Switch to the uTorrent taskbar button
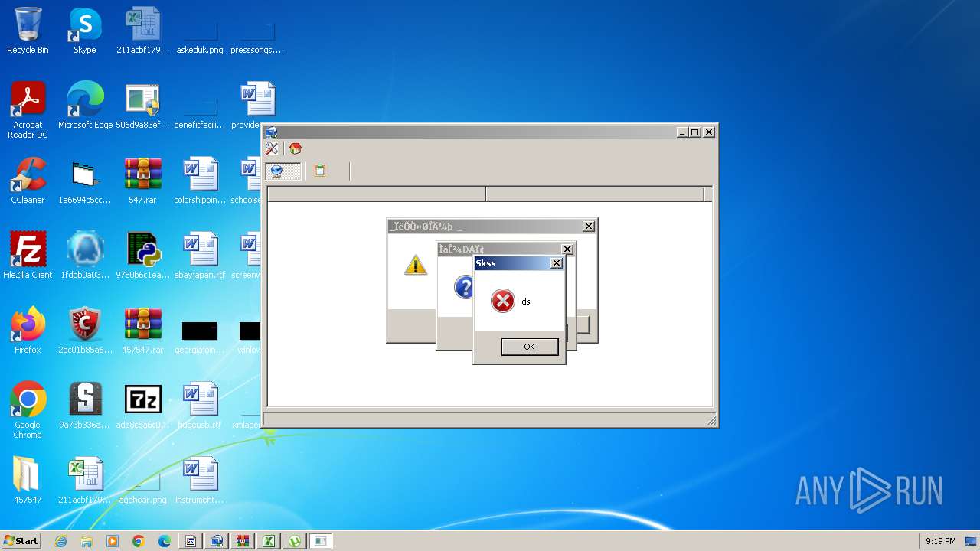The image size is (980, 551). point(295,541)
